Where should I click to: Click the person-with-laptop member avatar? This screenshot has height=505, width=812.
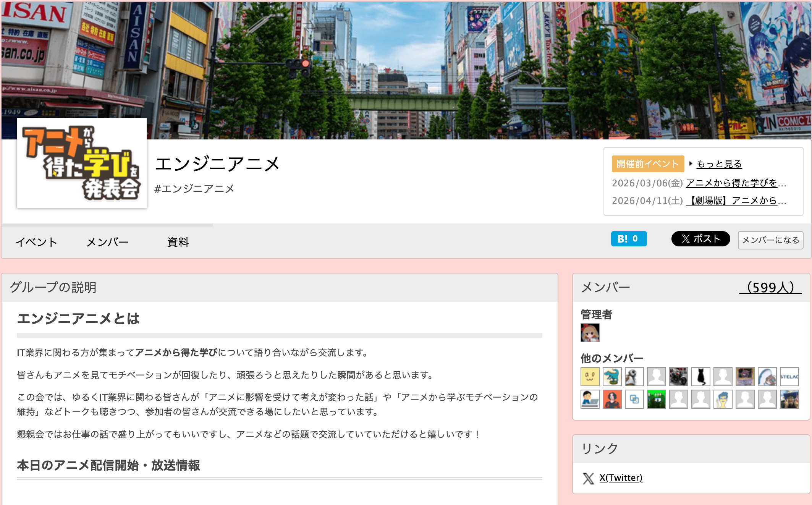590,399
